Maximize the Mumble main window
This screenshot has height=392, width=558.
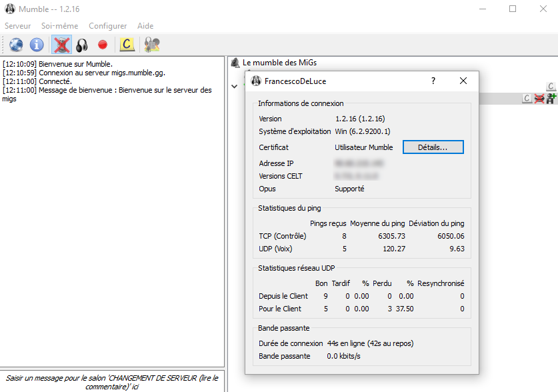click(x=513, y=9)
